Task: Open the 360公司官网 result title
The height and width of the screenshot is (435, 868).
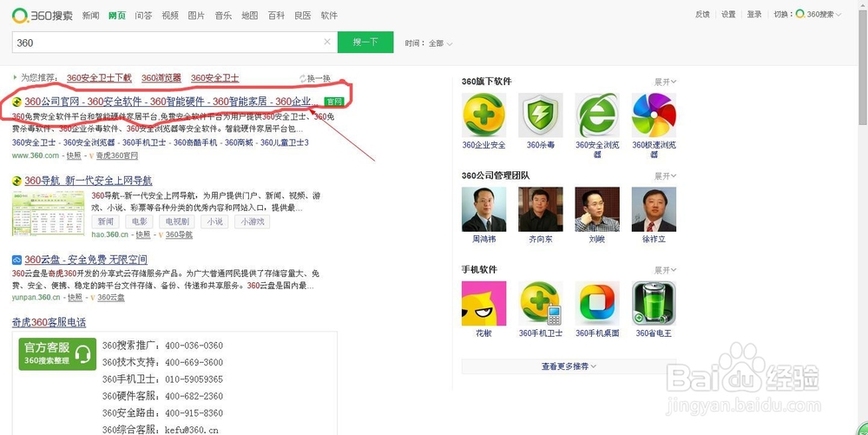Action: pos(172,102)
